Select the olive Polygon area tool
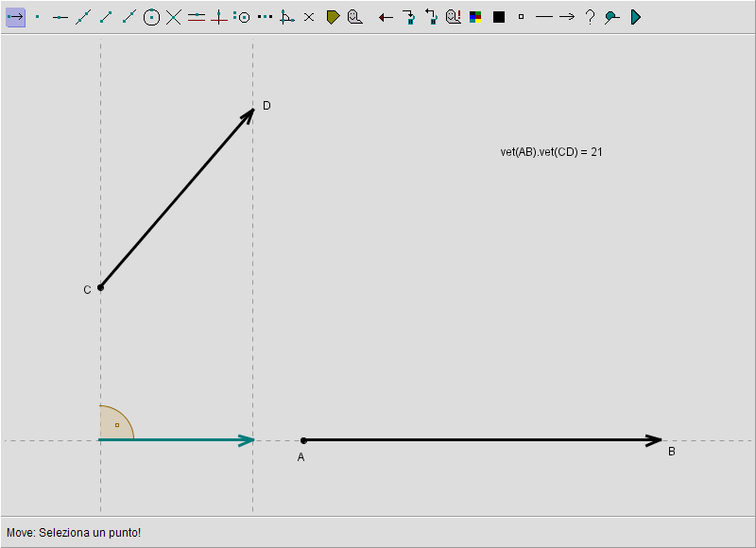Image resolution: width=756 pixels, height=548 pixels. tap(333, 17)
